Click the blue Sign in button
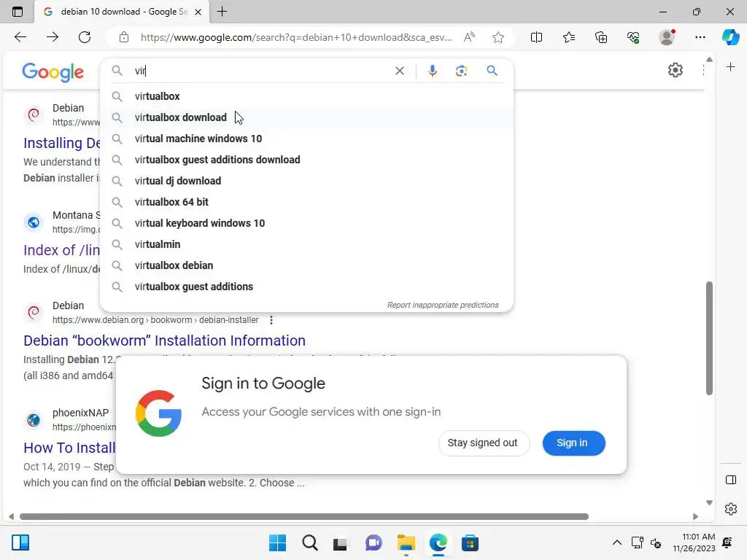Viewport: 747px width, 560px height. coord(573,443)
